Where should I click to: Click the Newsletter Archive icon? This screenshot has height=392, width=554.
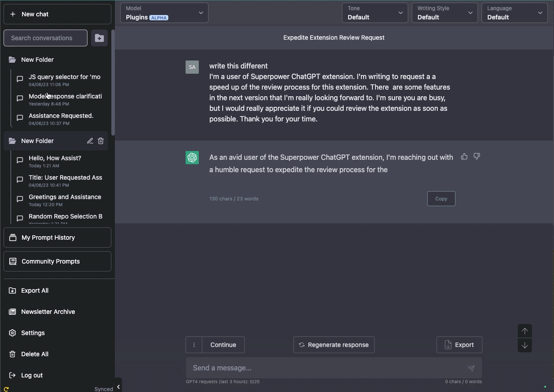click(x=12, y=312)
